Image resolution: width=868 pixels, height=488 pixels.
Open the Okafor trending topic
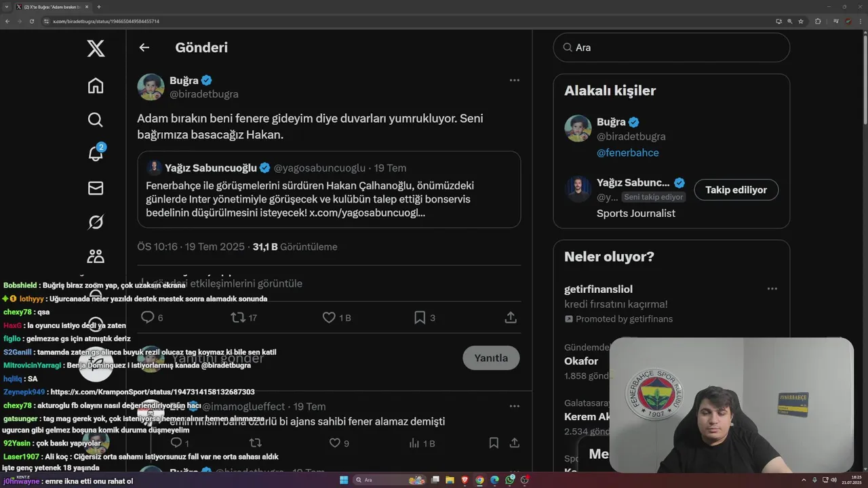point(581,361)
